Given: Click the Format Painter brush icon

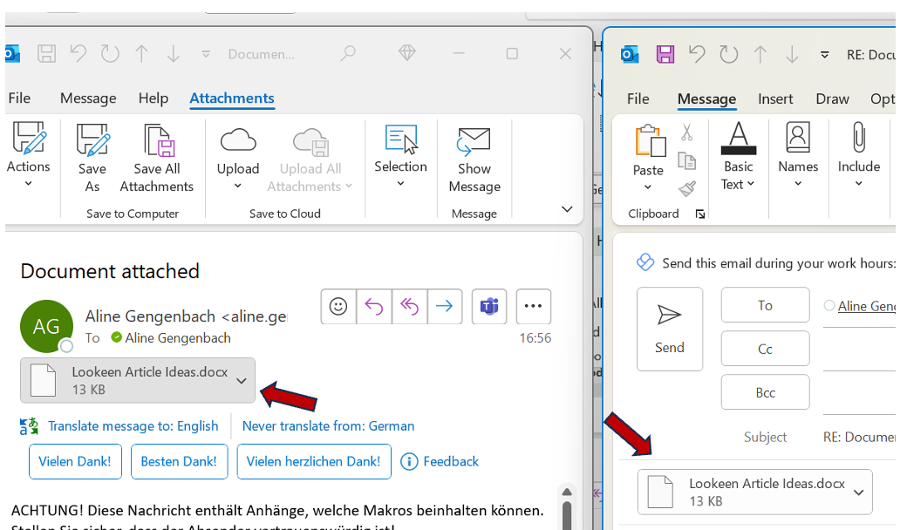Looking at the screenshot, I should tap(686, 188).
